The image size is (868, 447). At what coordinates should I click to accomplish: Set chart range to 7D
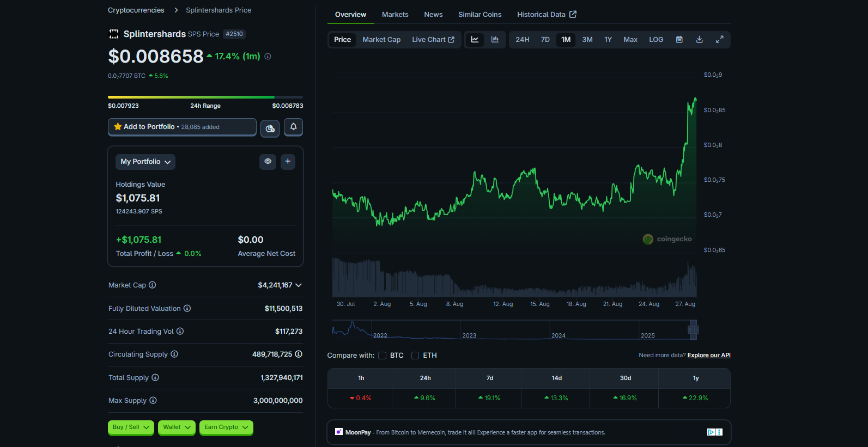[545, 40]
